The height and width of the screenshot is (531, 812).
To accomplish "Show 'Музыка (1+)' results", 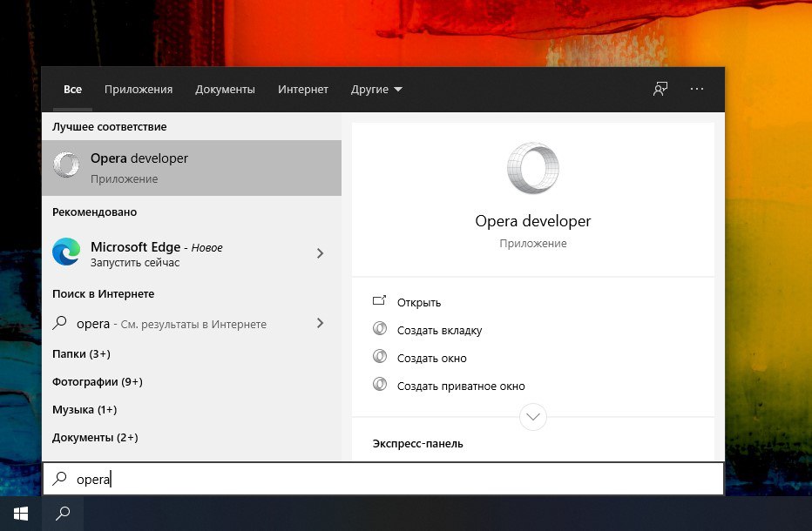I will pyautogui.click(x=85, y=410).
